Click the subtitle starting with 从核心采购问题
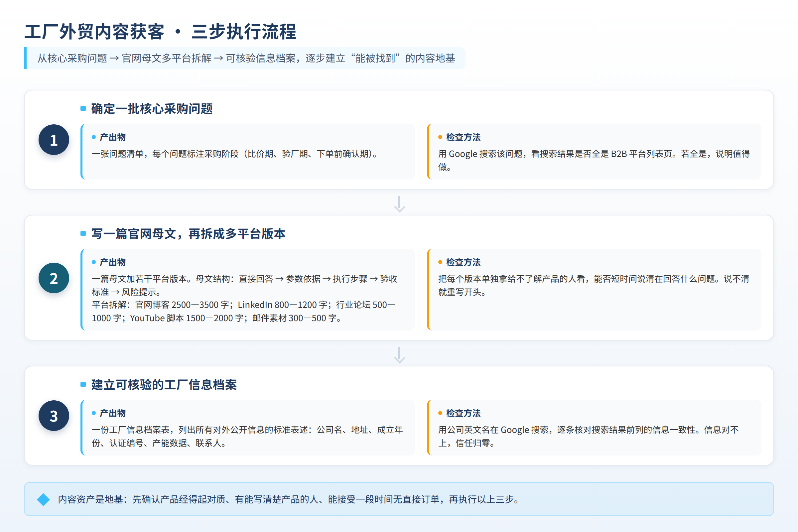Image resolution: width=798 pixels, height=532 pixels. point(246,59)
